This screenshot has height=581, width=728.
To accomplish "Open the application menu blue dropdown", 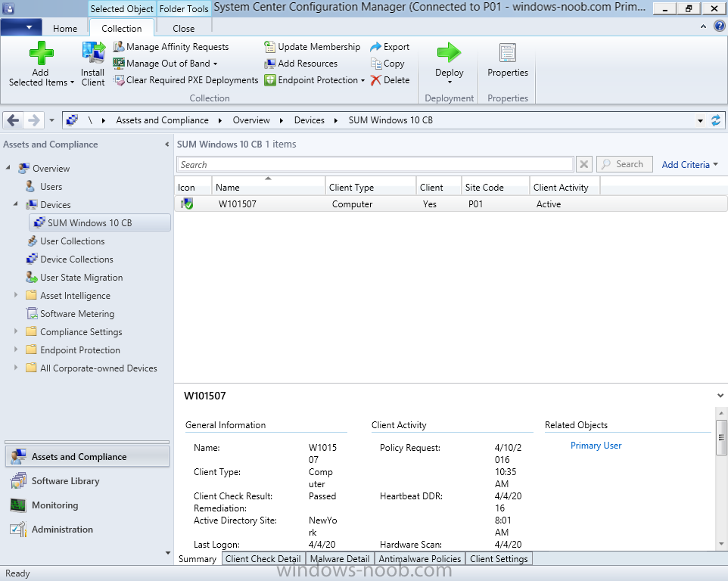I will pyautogui.click(x=21, y=27).
